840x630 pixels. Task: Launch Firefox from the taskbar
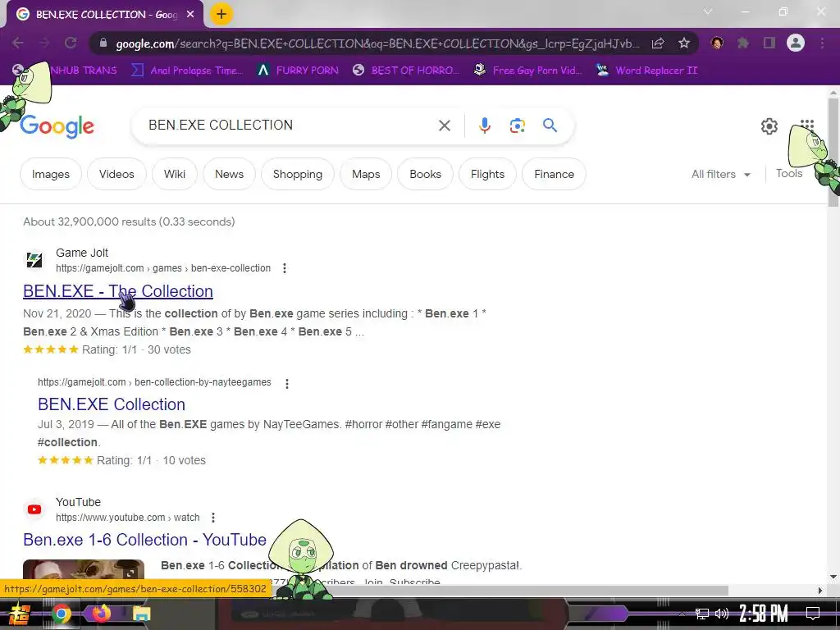[x=101, y=614]
